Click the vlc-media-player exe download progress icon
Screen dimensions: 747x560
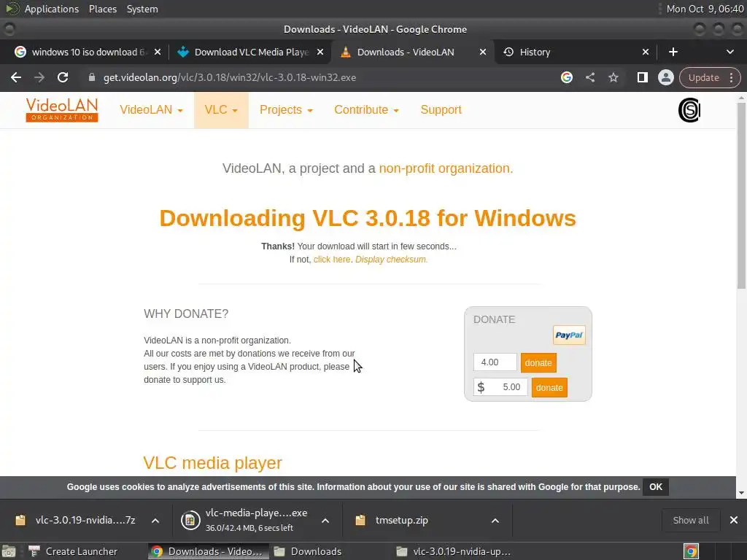(x=190, y=521)
